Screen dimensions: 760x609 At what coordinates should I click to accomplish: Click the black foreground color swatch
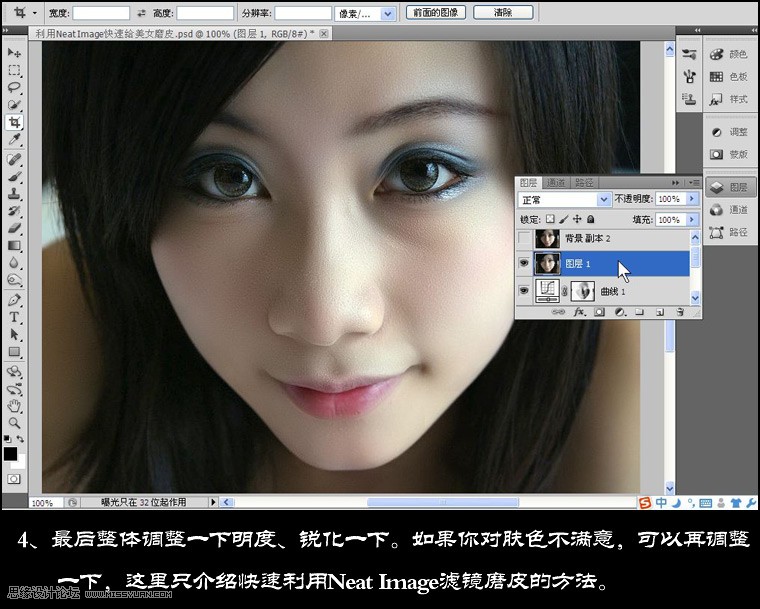pyautogui.click(x=10, y=453)
